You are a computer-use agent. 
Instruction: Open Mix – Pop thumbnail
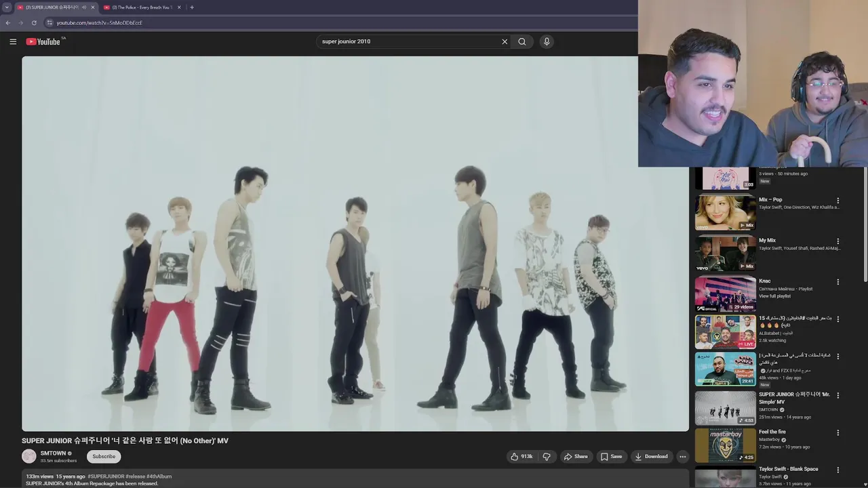pos(725,213)
